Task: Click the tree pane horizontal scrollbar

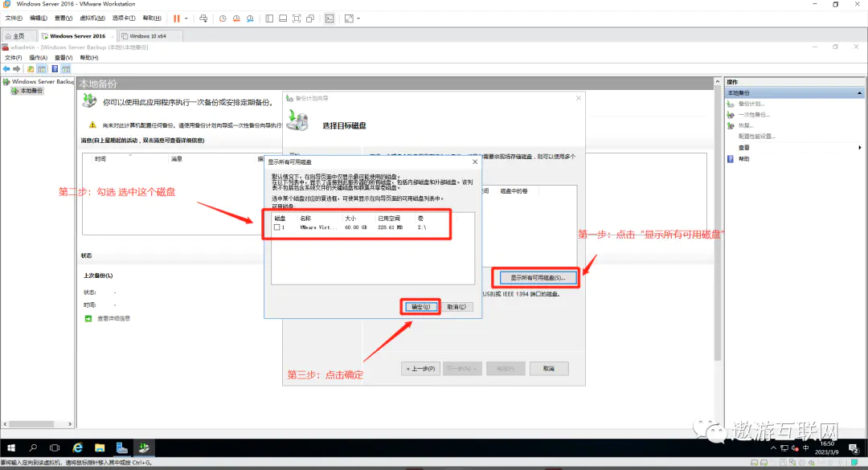Action: coord(38,424)
